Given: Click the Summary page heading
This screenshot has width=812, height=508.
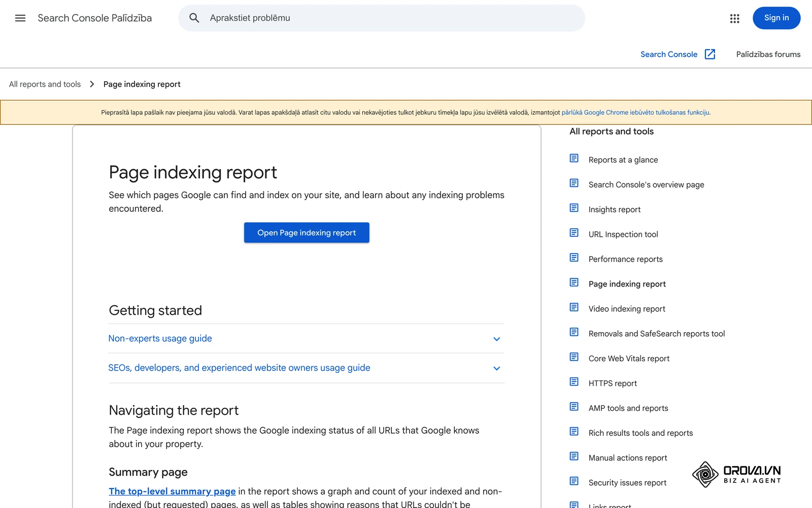Looking at the screenshot, I should 148,472.
